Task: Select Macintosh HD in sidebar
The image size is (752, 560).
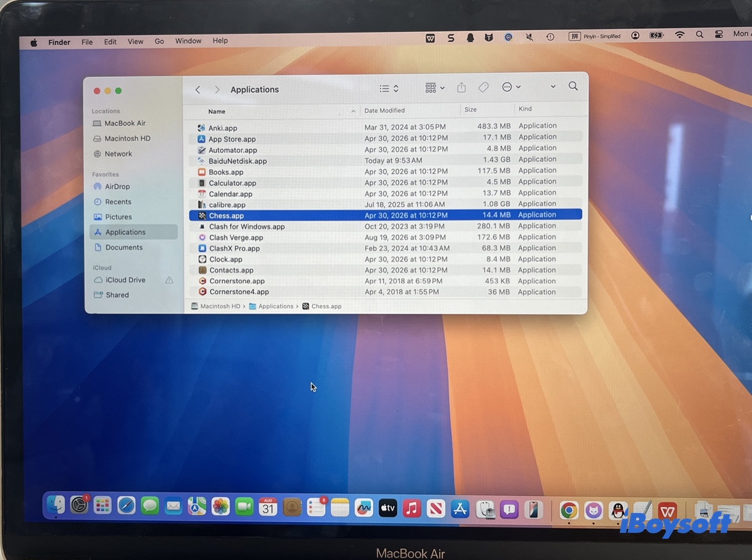Action: 127,138
